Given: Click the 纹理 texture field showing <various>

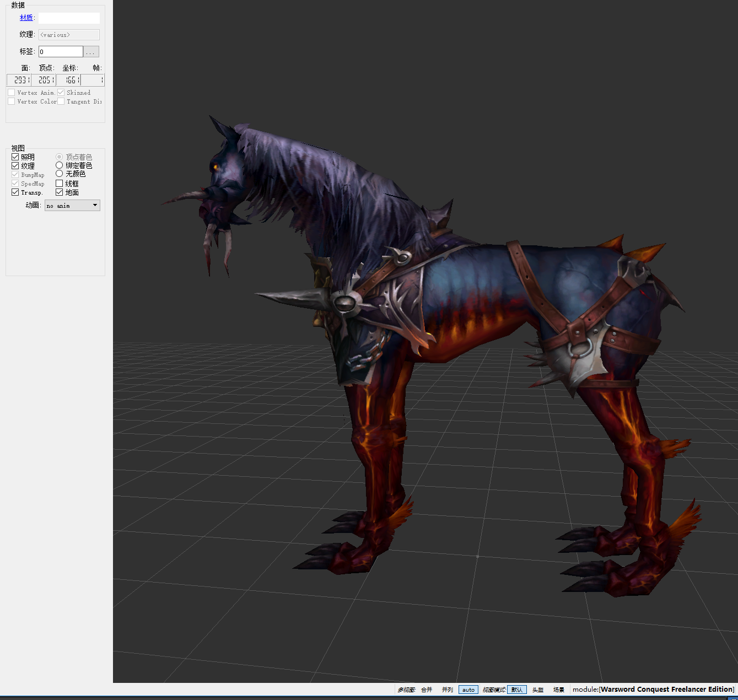Looking at the screenshot, I should click(x=69, y=35).
